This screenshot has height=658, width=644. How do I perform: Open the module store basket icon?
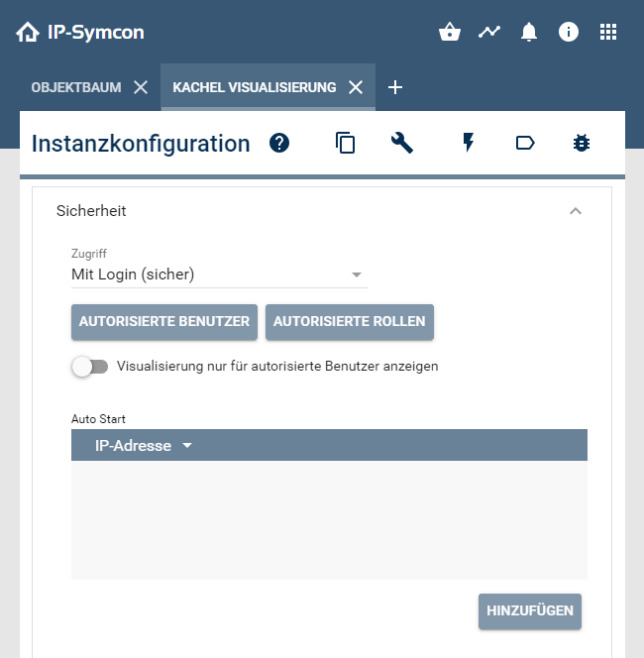(x=450, y=32)
